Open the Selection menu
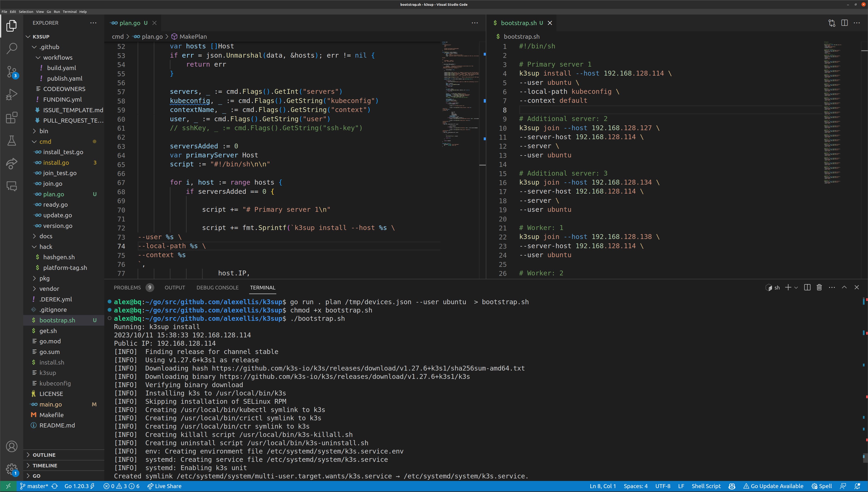The image size is (868, 492). tap(26, 12)
